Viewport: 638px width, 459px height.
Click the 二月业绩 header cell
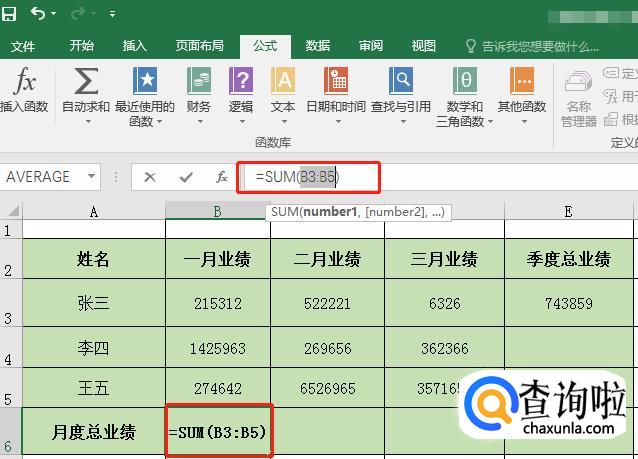[328, 259]
